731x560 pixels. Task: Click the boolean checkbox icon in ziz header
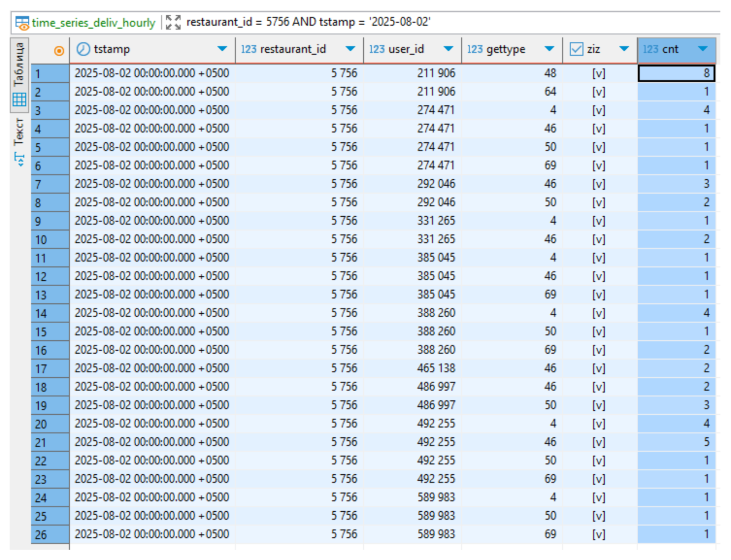pos(576,49)
